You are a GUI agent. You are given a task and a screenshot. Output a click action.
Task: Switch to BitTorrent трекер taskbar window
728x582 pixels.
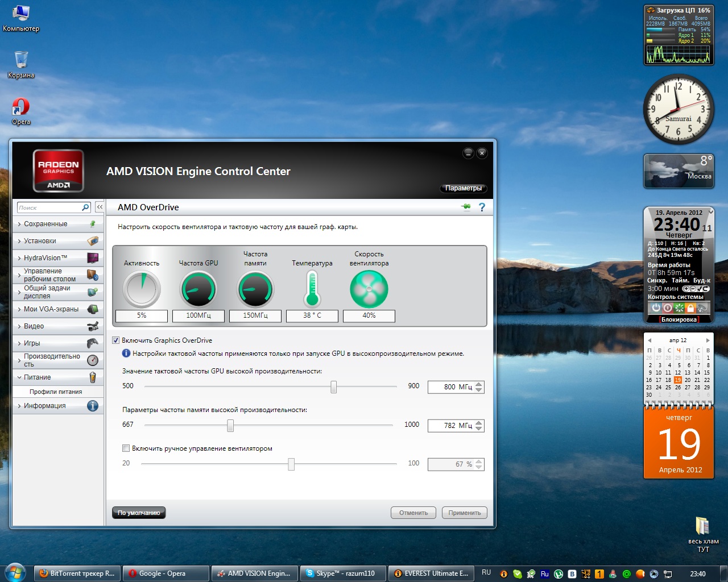pyautogui.click(x=78, y=573)
